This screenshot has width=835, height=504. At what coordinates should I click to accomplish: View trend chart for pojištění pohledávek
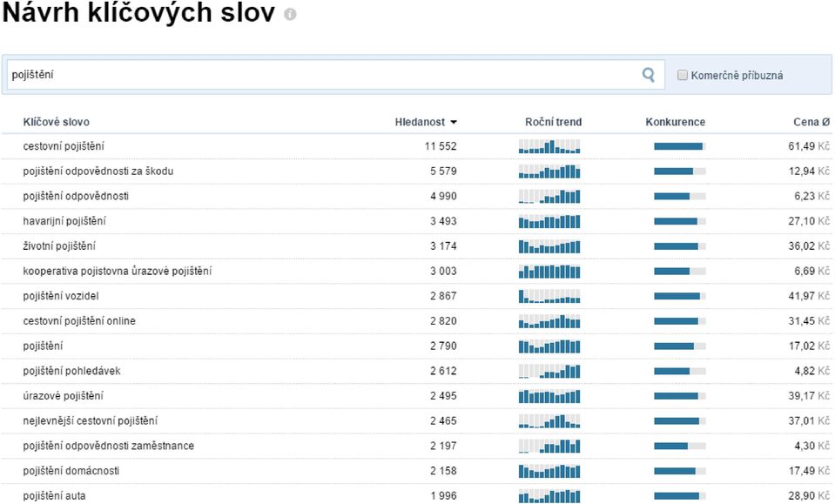click(x=549, y=372)
